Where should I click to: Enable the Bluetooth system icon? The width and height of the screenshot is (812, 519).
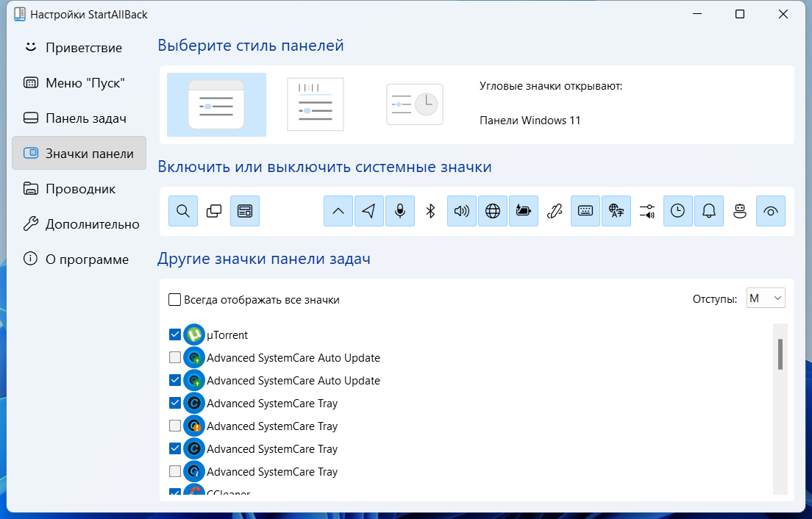(430, 211)
